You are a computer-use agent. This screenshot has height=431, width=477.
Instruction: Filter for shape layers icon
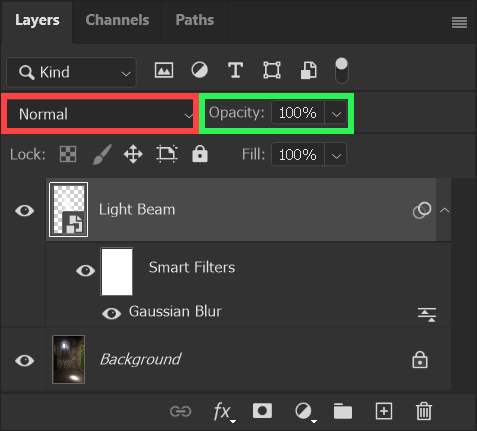click(x=272, y=70)
